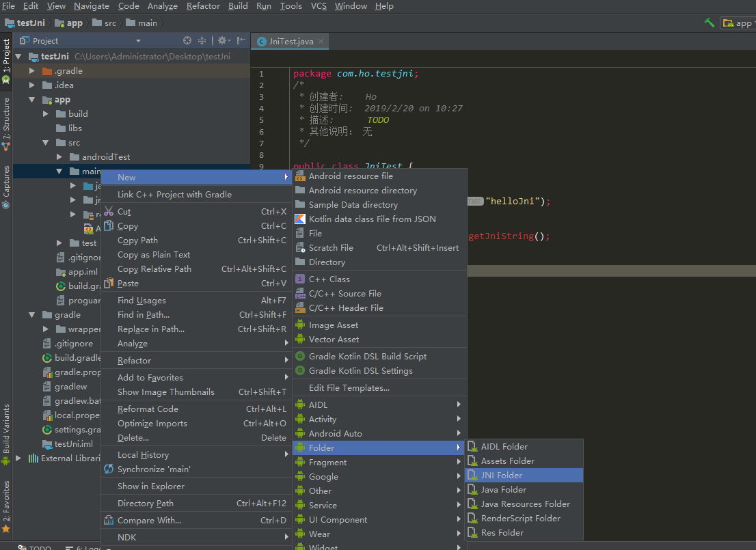Select Java Folder in the Folder submenu
This screenshot has height=550, width=756.
point(524,490)
